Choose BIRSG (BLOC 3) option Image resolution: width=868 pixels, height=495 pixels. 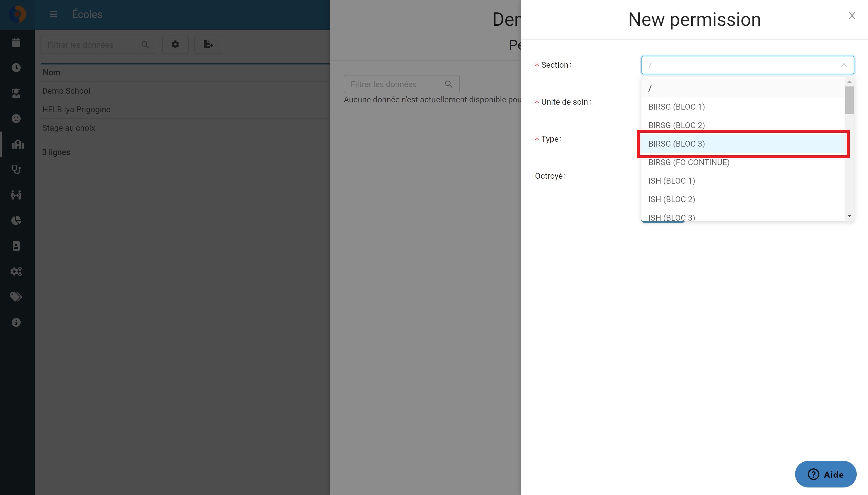pyautogui.click(x=743, y=144)
